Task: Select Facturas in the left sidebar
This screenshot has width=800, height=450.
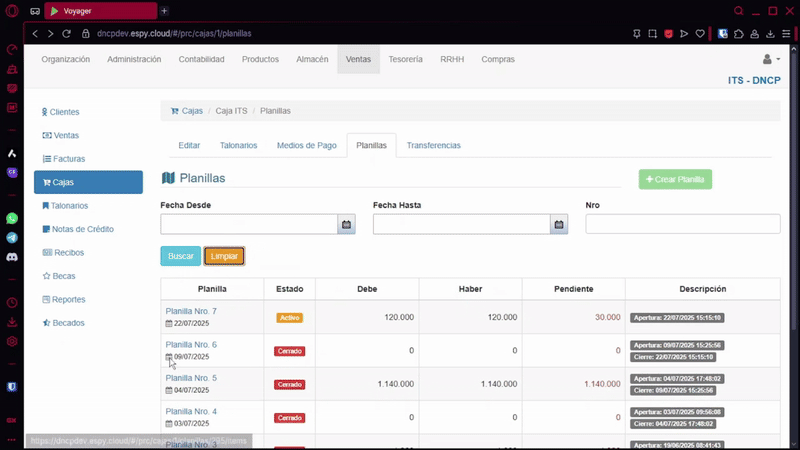Action: coord(69,159)
